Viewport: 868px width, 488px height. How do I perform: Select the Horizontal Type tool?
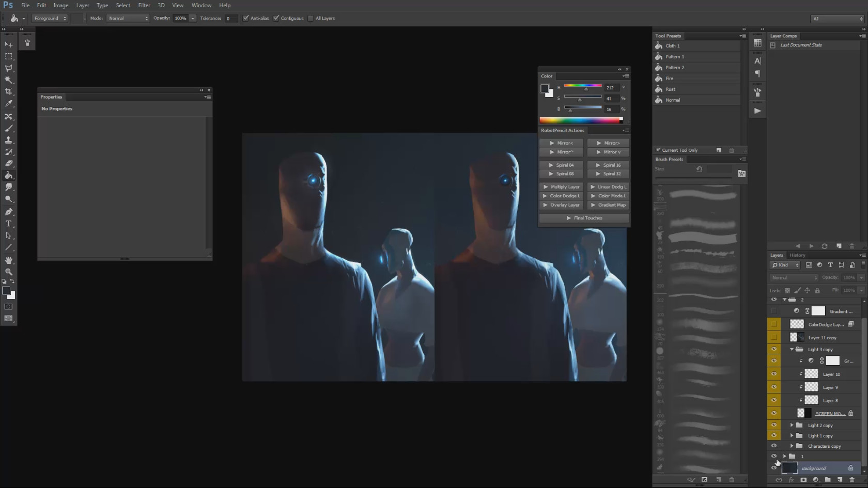coord(9,224)
